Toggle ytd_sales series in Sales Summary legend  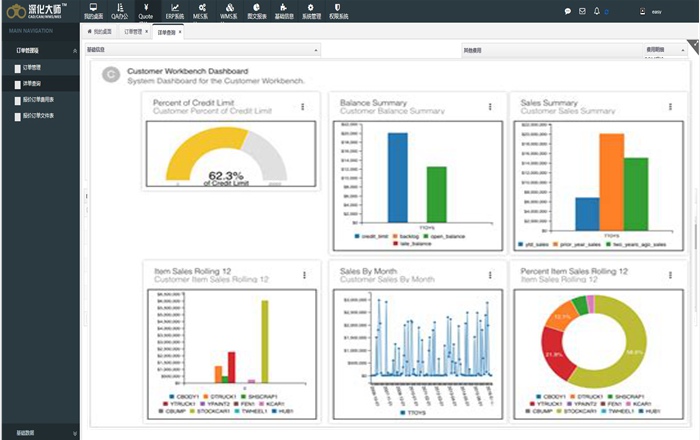click(x=533, y=244)
